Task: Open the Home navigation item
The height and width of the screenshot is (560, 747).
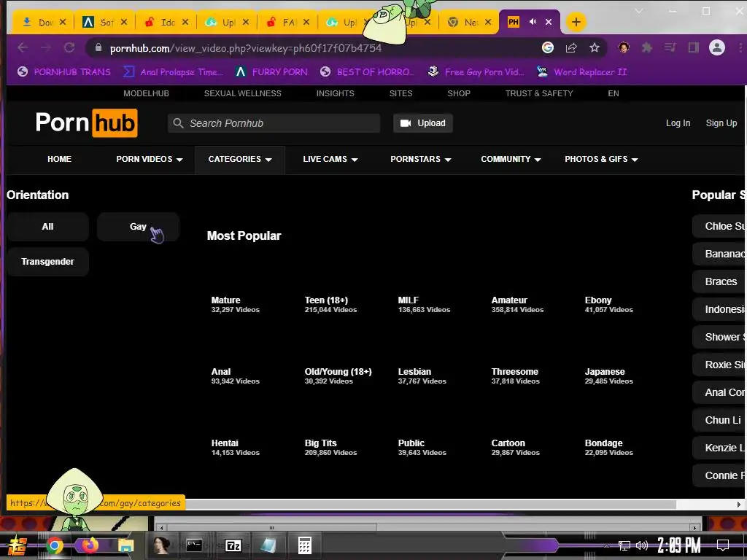Action: pos(60,159)
